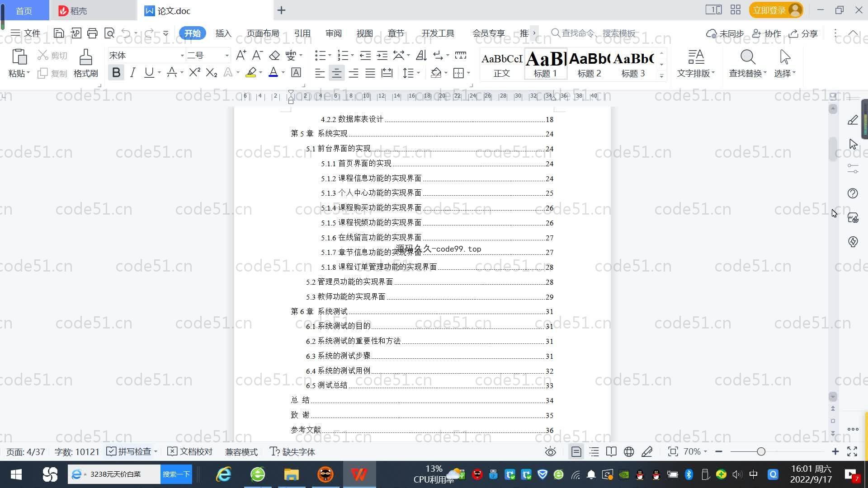This screenshot has height=488, width=868.
Task: Click the command search field (查找命令)
Action: point(594,33)
